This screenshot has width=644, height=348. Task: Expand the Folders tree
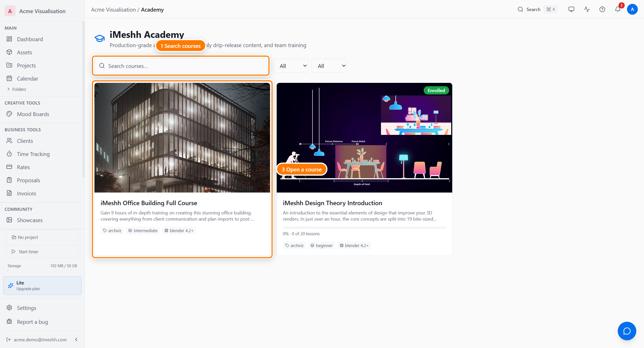(x=16, y=89)
